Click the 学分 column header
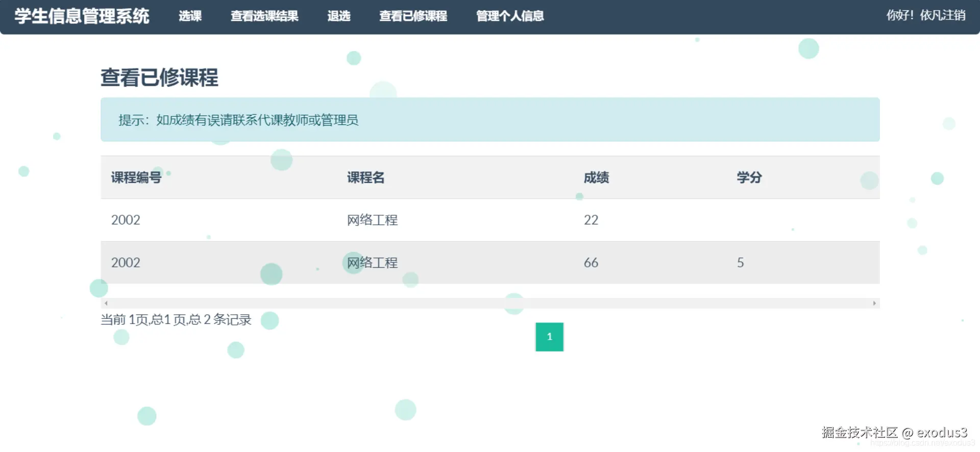 click(749, 178)
